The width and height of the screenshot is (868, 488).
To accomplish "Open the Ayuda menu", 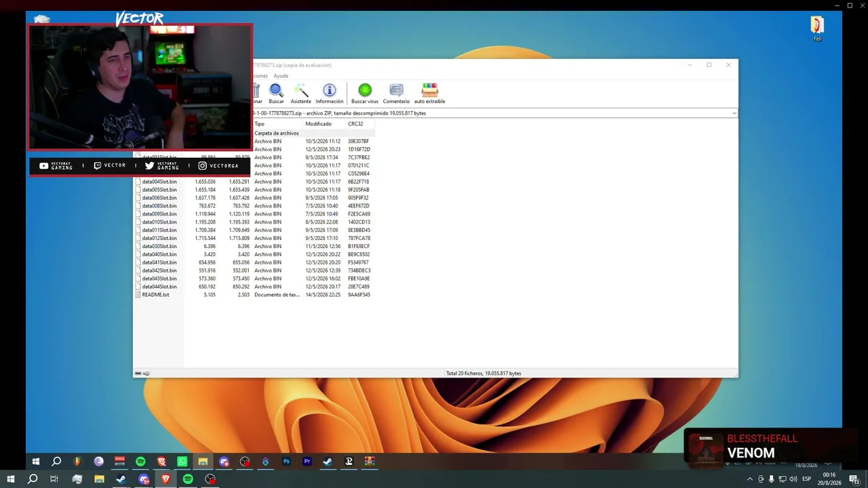I will 281,76.
